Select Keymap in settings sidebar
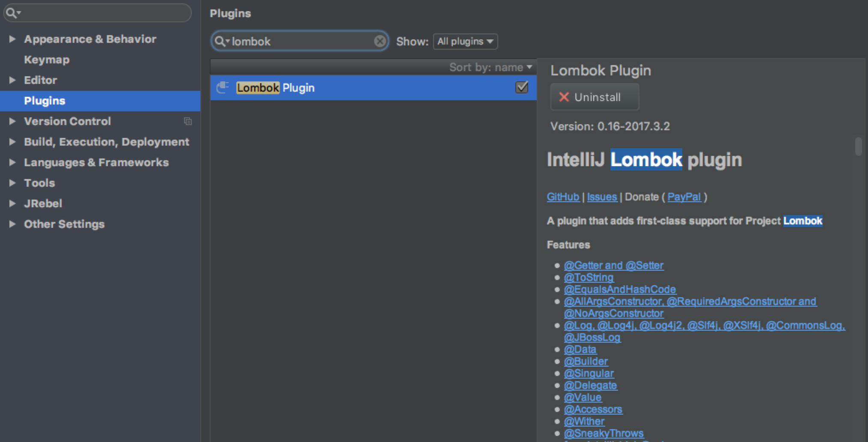The width and height of the screenshot is (868, 442). [47, 60]
